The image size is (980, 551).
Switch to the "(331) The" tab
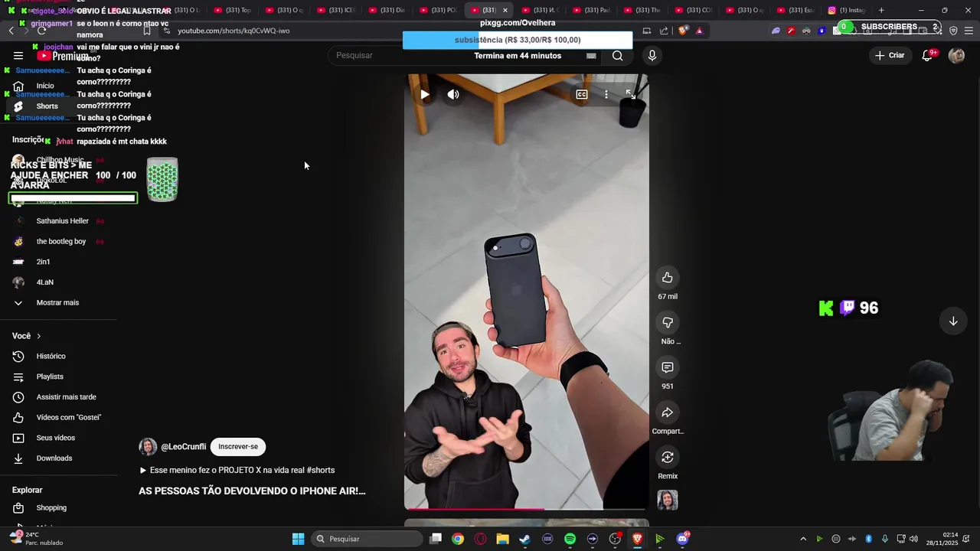pos(642,10)
